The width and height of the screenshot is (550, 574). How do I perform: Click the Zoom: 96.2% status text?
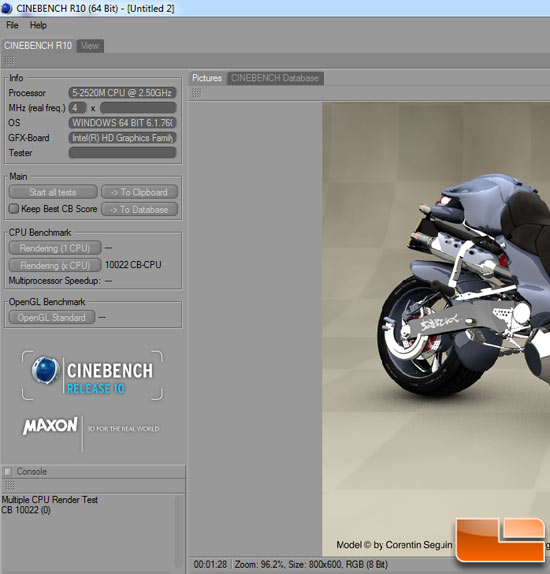260,564
